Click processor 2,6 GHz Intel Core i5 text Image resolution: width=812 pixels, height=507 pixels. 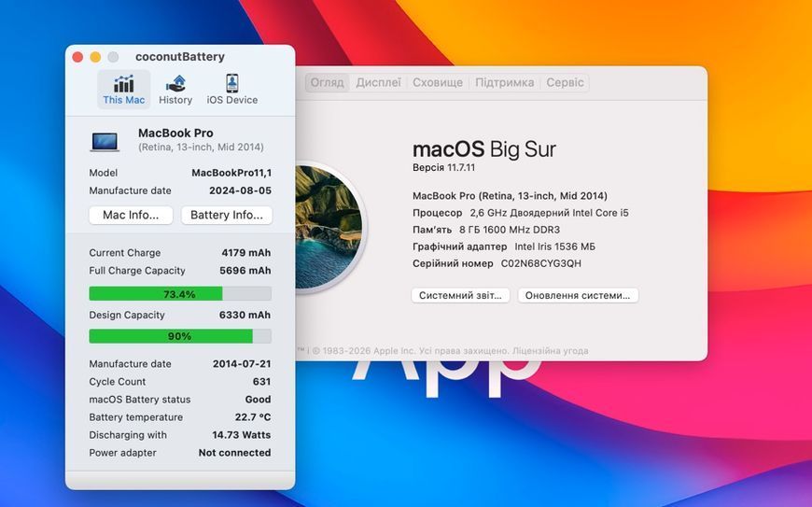click(x=550, y=213)
